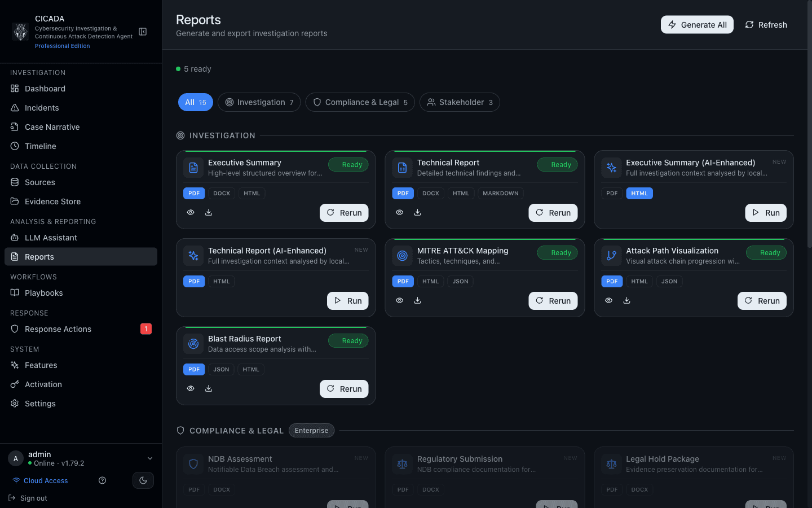
Task: Filter reports by Compliance & Legal
Action: point(360,102)
